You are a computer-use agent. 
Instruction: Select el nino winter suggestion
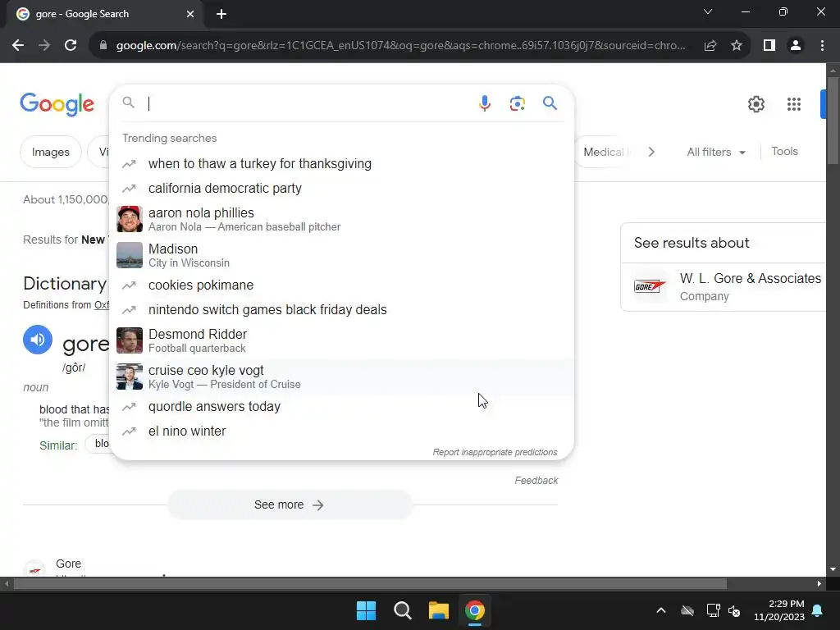click(x=342, y=431)
